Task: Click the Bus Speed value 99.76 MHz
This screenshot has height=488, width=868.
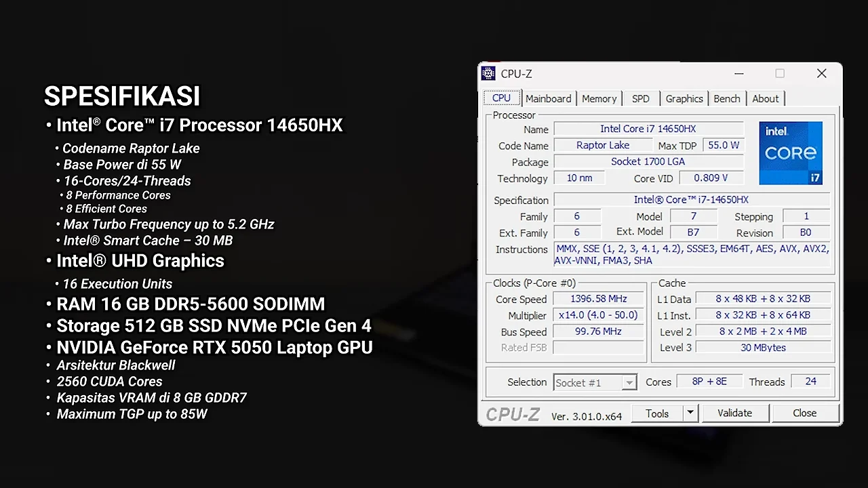Action: [x=599, y=331]
